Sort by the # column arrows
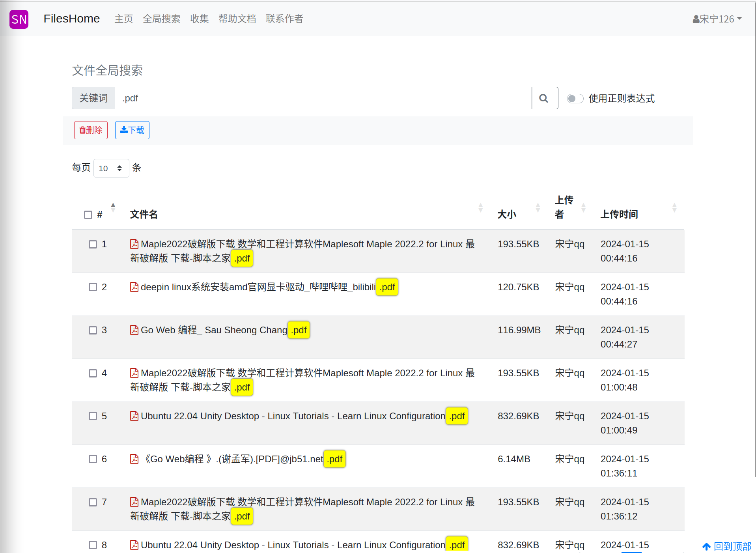The height and width of the screenshot is (553, 756). (x=113, y=207)
